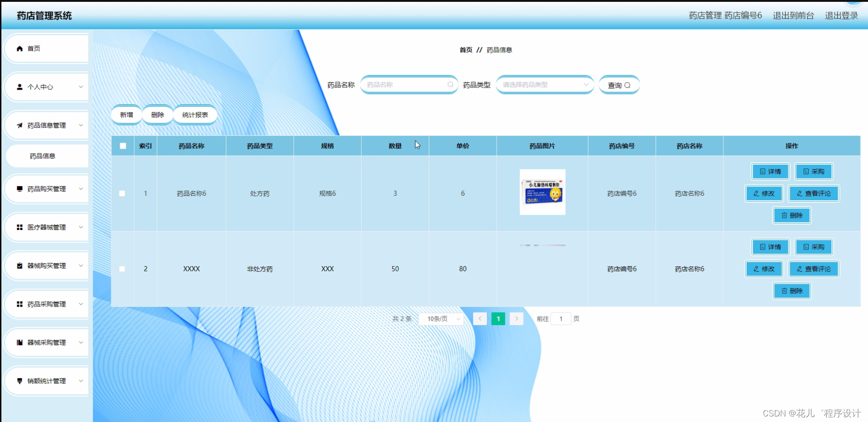Click the 药品购买管理 monitor icon
This screenshot has width=868, height=422.
coord(19,189)
